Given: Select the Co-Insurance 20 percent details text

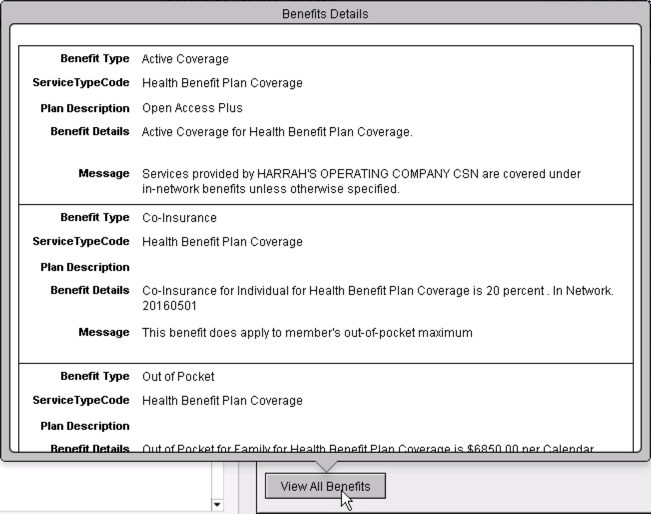Looking at the screenshot, I should click(378, 290).
